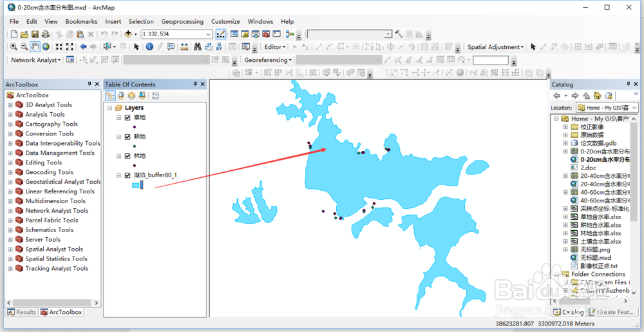Screen dimensions: 644x332
Task: Open the Selection menu
Action: (x=141, y=21)
